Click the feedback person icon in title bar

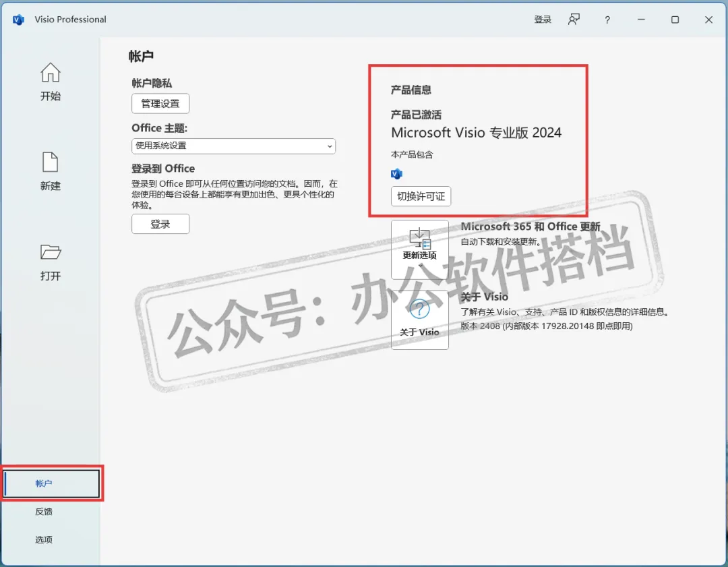coord(574,20)
